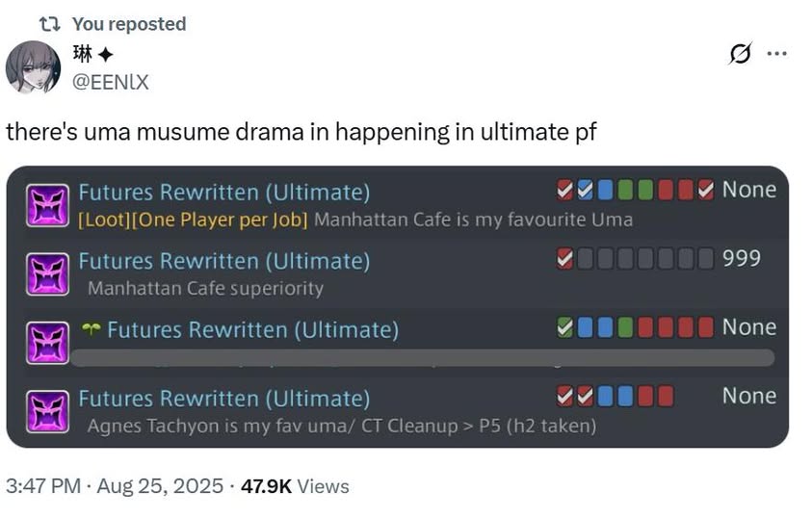Click the checked red slot in the 999 listing
The width and height of the screenshot is (812, 518).
566,258
